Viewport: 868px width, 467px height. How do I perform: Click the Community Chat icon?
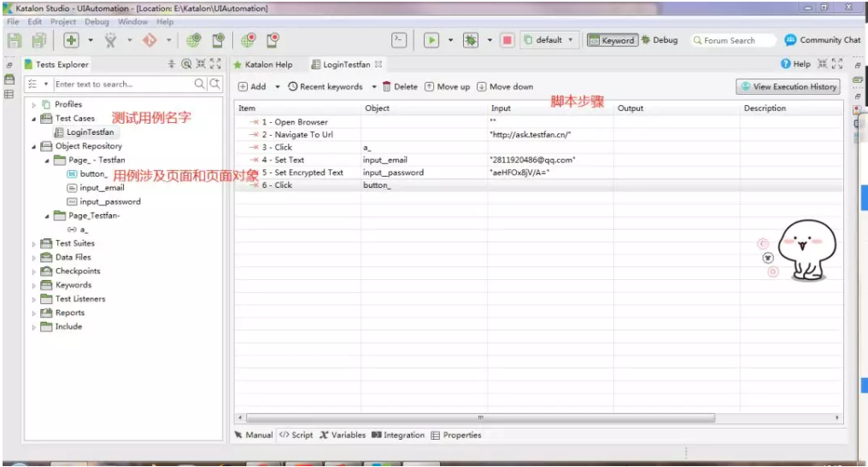pyautogui.click(x=790, y=40)
